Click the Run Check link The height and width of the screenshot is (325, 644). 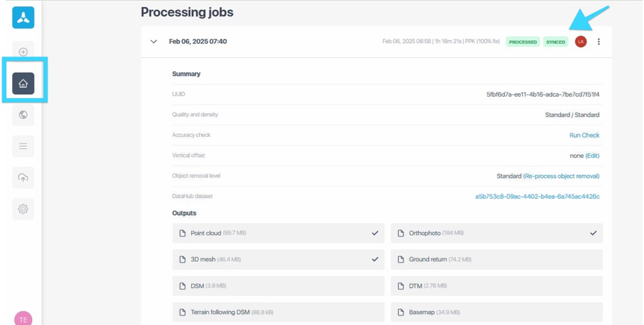point(584,135)
